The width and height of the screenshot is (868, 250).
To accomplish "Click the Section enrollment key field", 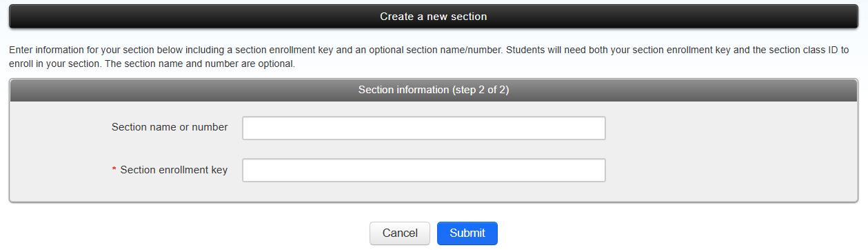I will click(423, 171).
